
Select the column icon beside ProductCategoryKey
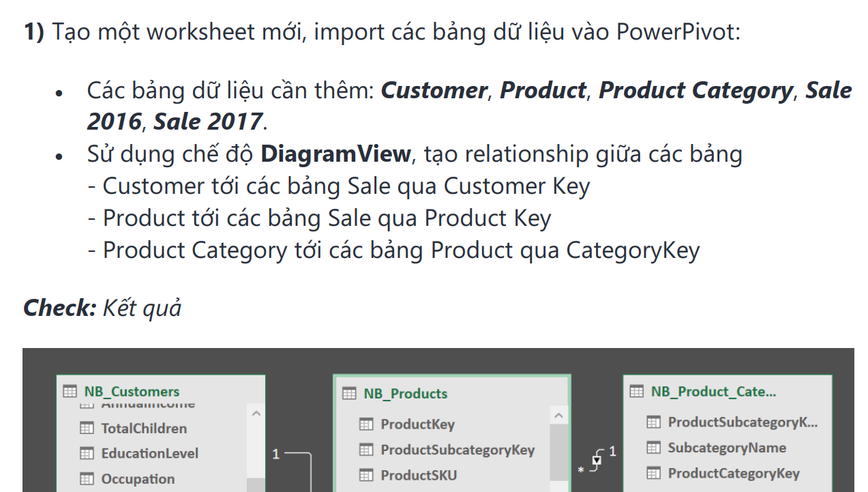(653, 474)
